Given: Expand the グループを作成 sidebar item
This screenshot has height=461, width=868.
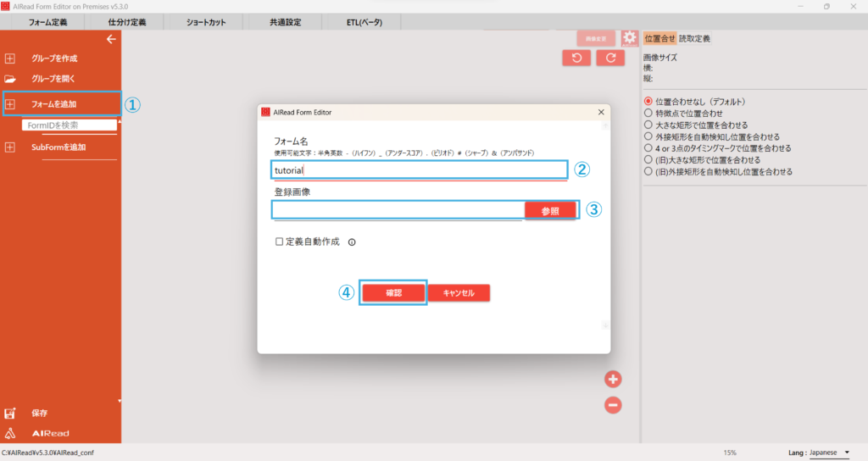Looking at the screenshot, I should coord(10,58).
